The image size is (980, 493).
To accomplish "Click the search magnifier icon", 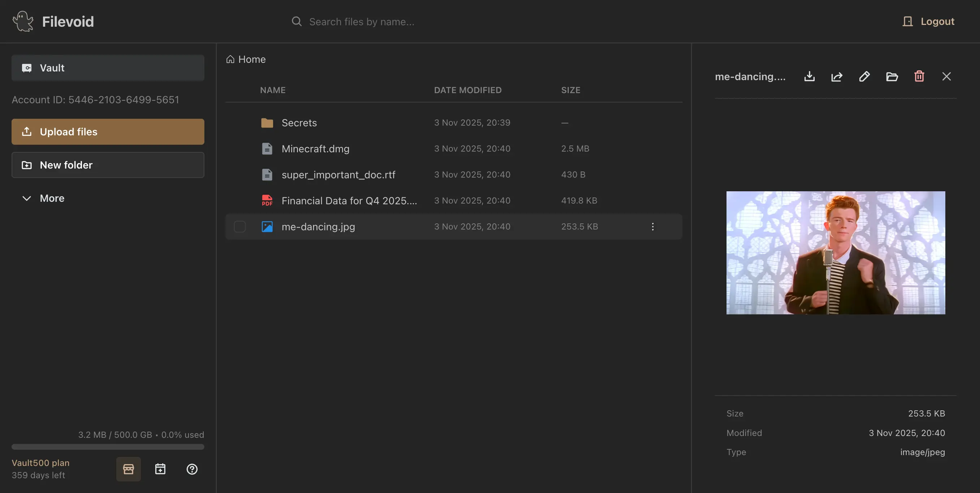I will (297, 21).
